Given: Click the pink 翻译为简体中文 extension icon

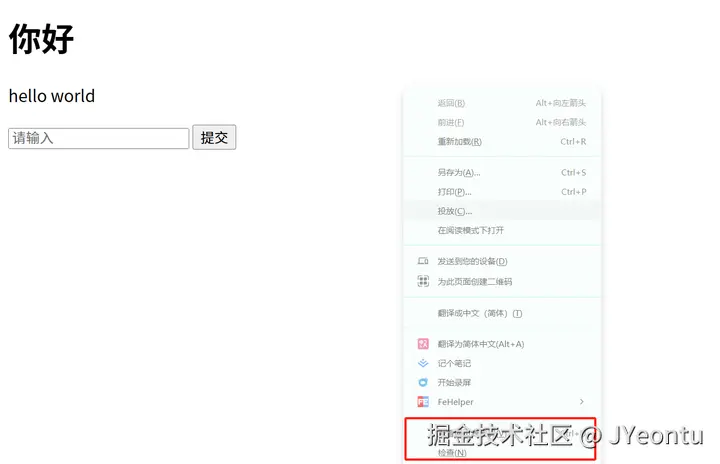Looking at the screenshot, I should pyautogui.click(x=423, y=344).
